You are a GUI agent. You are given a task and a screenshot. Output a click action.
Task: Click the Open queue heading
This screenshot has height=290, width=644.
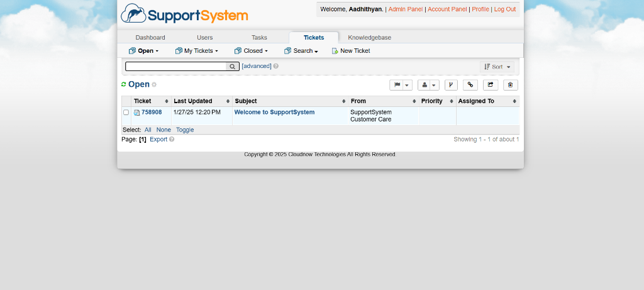pos(139,84)
